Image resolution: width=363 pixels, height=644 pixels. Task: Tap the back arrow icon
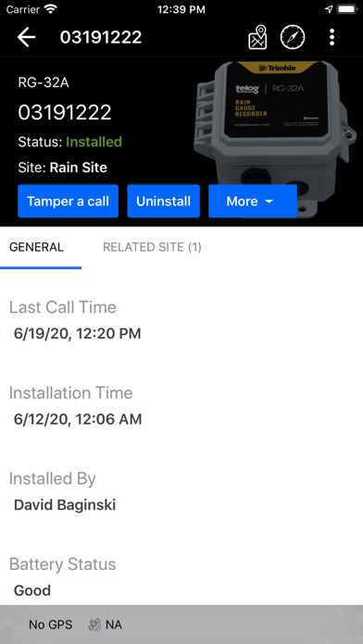pyautogui.click(x=27, y=37)
